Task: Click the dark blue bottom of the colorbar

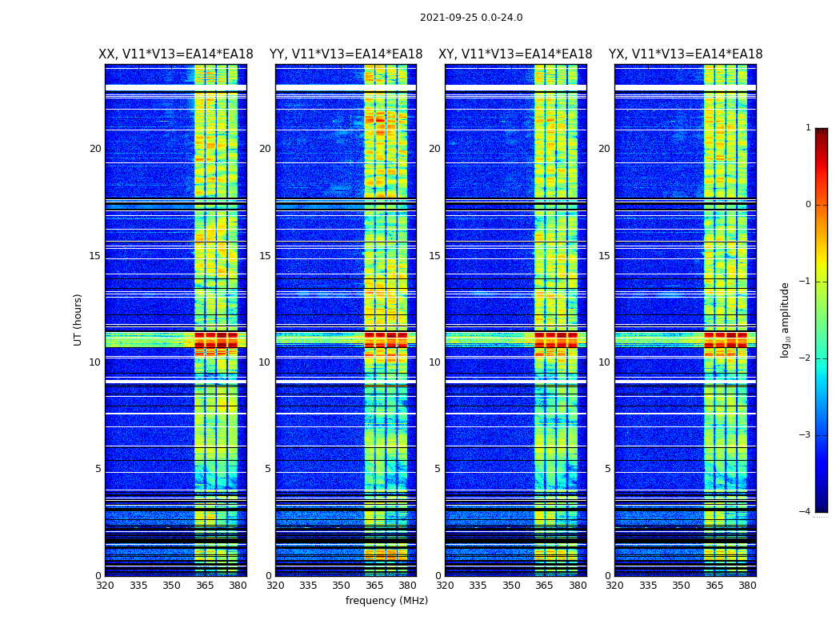Action: pos(822,508)
